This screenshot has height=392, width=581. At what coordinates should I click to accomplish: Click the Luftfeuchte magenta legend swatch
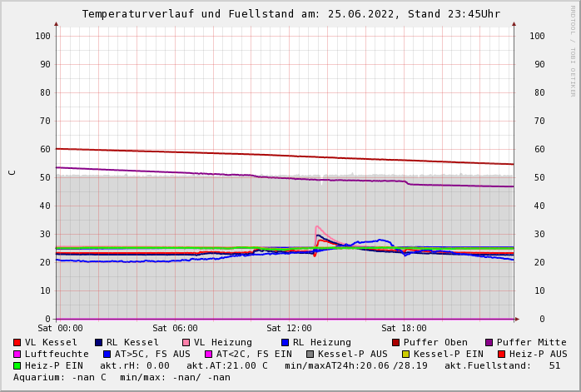tap(17, 355)
